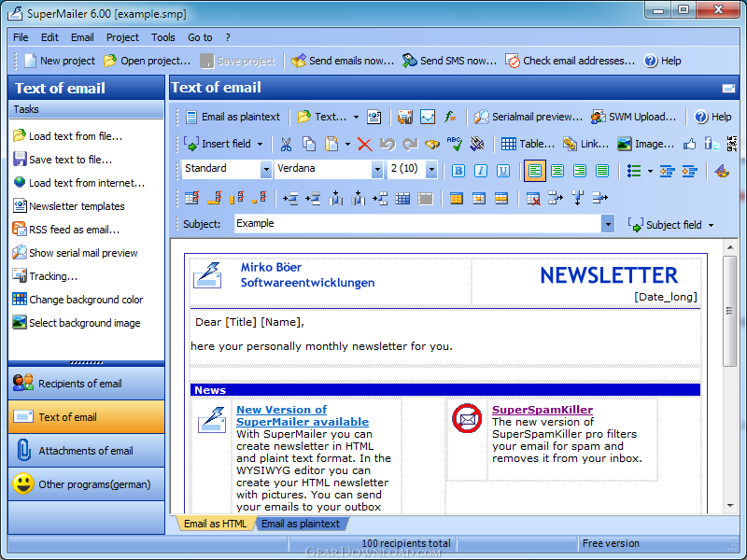Expand the font size 2 (10) dropdown
The height and width of the screenshot is (560, 747).
click(431, 169)
